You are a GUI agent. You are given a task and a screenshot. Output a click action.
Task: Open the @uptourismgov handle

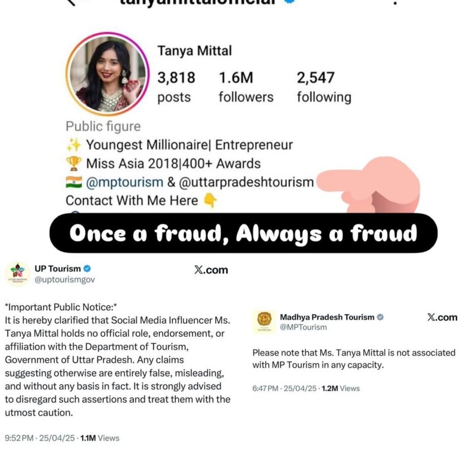click(x=65, y=280)
